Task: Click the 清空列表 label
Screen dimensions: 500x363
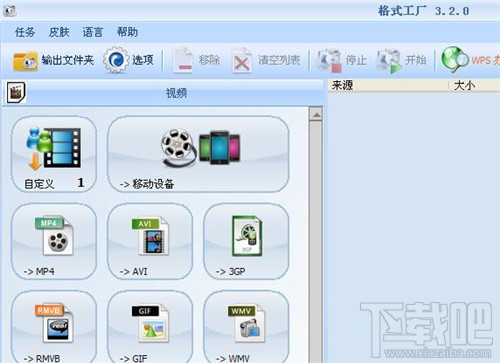Action: (279, 60)
